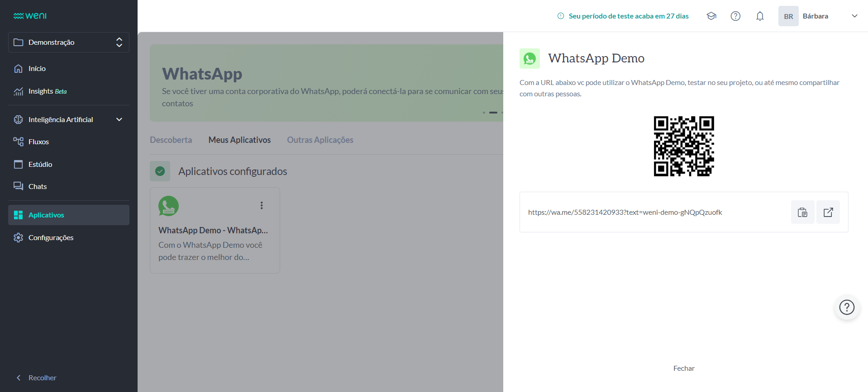Click the trial period ending notice
Image resolution: width=868 pixels, height=392 pixels.
(x=623, y=16)
